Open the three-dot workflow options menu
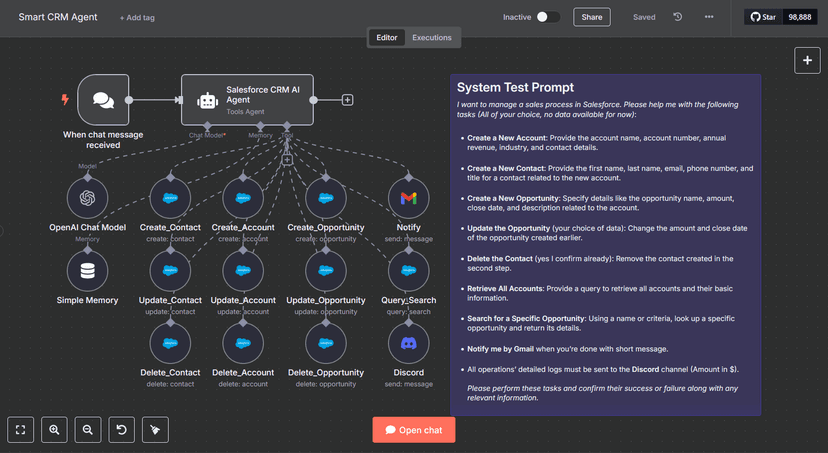The height and width of the screenshot is (453, 828). [x=709, y=17]
